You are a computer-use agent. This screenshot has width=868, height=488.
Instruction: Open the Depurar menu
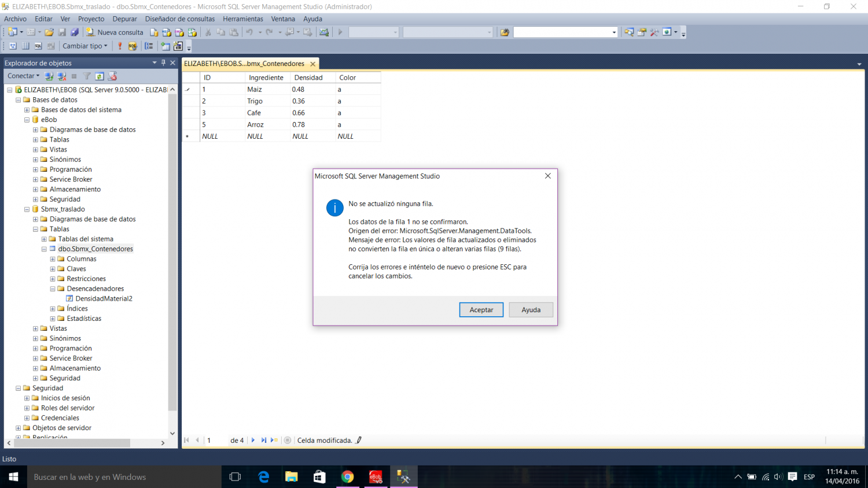tap(124, 19)
